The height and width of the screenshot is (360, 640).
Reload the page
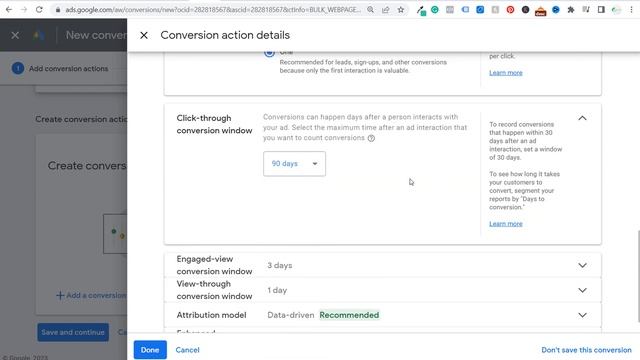coord(39,9)
